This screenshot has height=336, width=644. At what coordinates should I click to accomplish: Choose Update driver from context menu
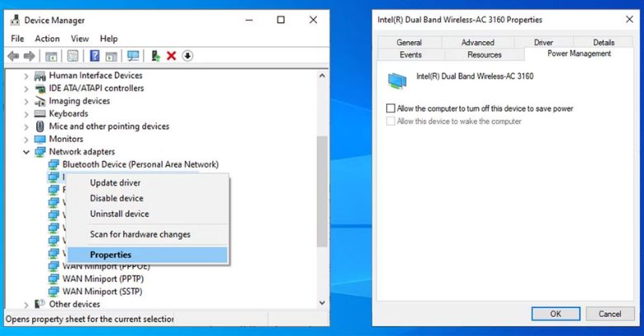(147, 182)
